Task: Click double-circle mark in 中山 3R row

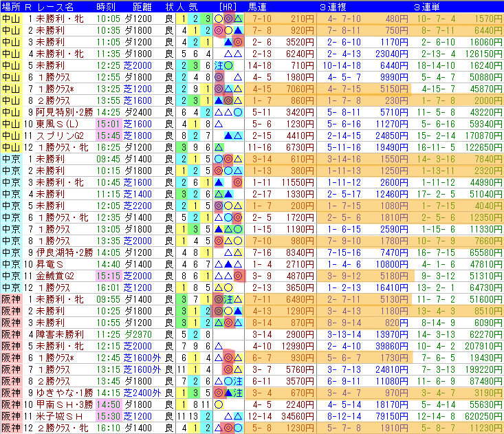Action: pyautogui.click(x=238, y=42)
